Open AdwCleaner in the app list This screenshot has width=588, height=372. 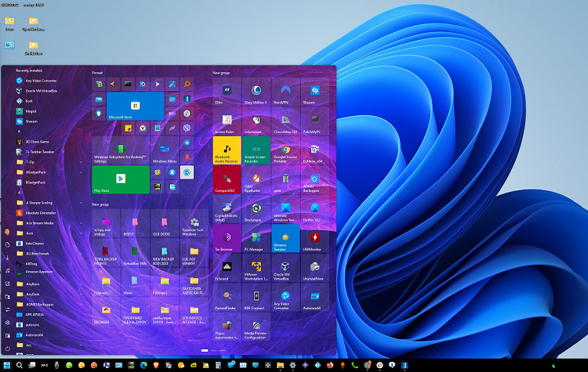[x=49, y=243]
